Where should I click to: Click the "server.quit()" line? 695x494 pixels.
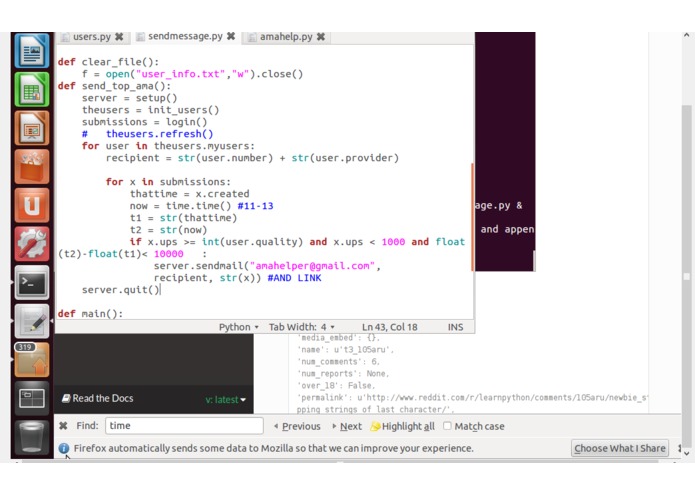pyautogui.click(x=121, y=290)
